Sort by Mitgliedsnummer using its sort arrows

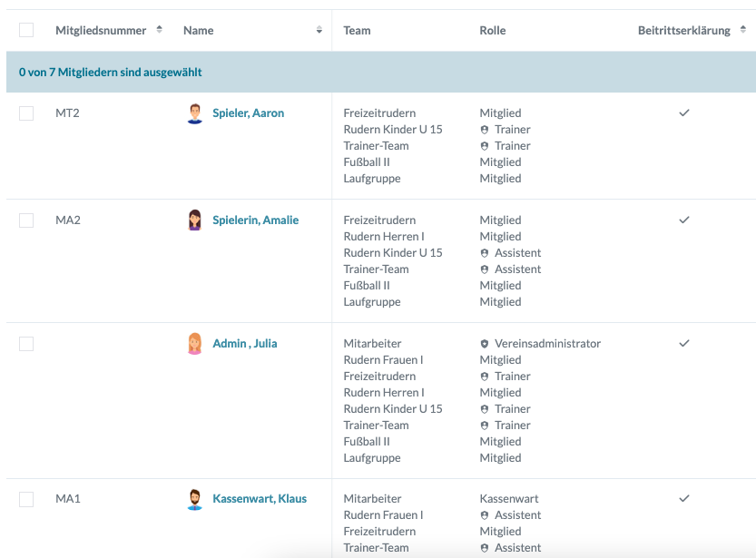click(x=160, y=30)
